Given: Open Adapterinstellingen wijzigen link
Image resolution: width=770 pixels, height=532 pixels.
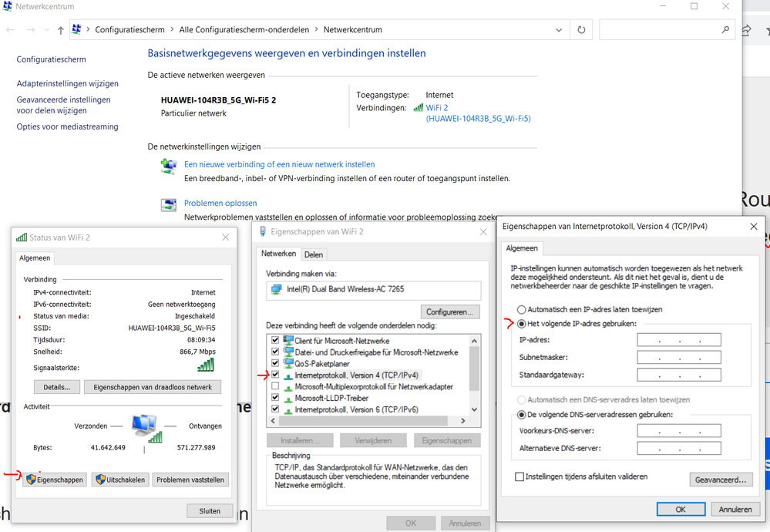Looking at the screenshot, I should [x=68, y=83].
